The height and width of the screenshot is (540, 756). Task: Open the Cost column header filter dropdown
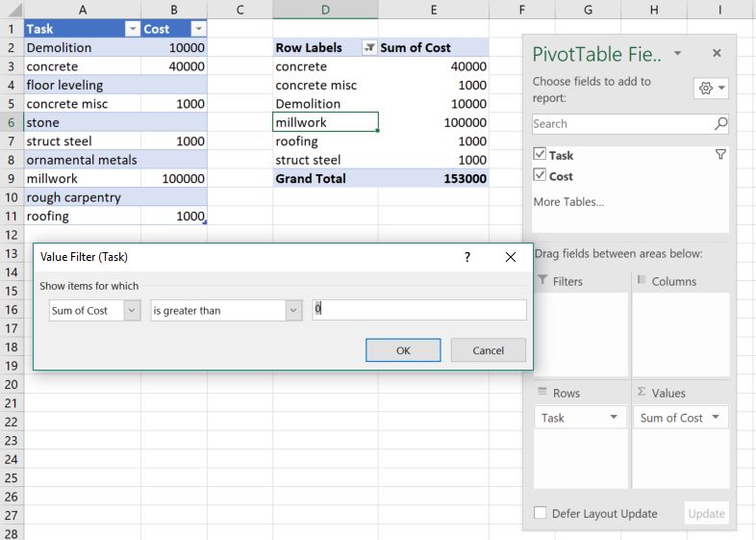198,29
